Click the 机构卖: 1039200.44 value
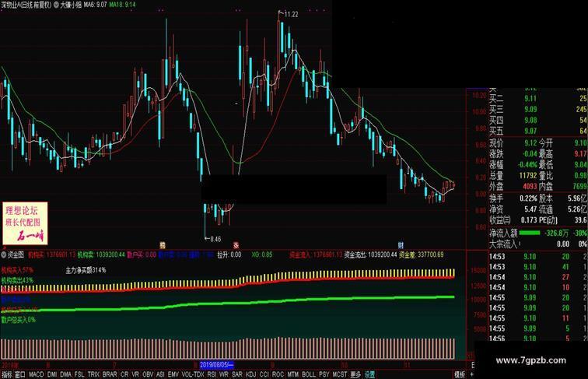The image size is (588, 379). click(101, 254)
